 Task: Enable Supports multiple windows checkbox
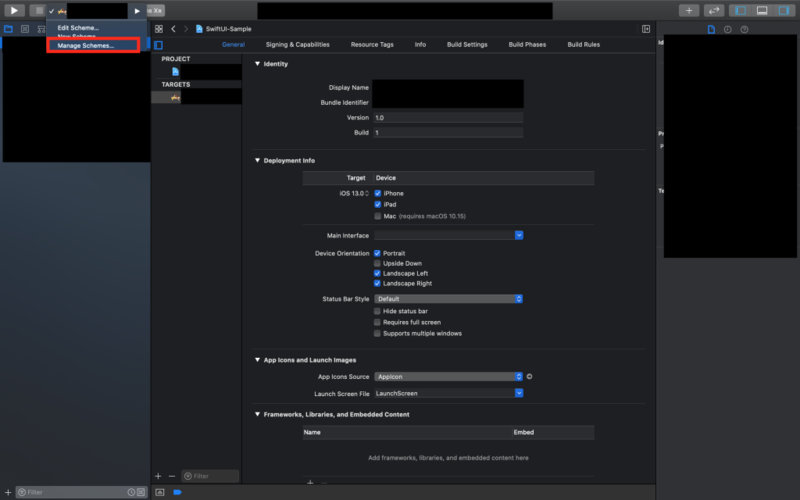[377, 334]
